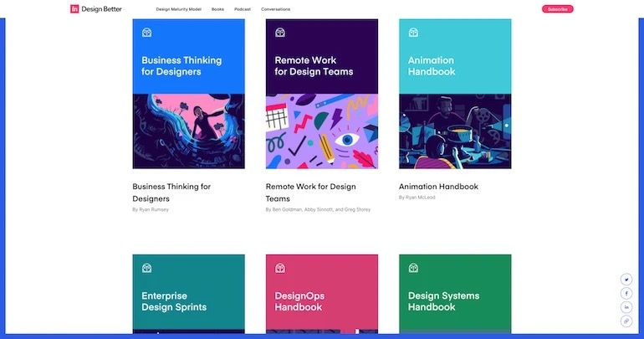Go to the Books menu item
Screen dimensions: 644x339
tap(217, 9)
